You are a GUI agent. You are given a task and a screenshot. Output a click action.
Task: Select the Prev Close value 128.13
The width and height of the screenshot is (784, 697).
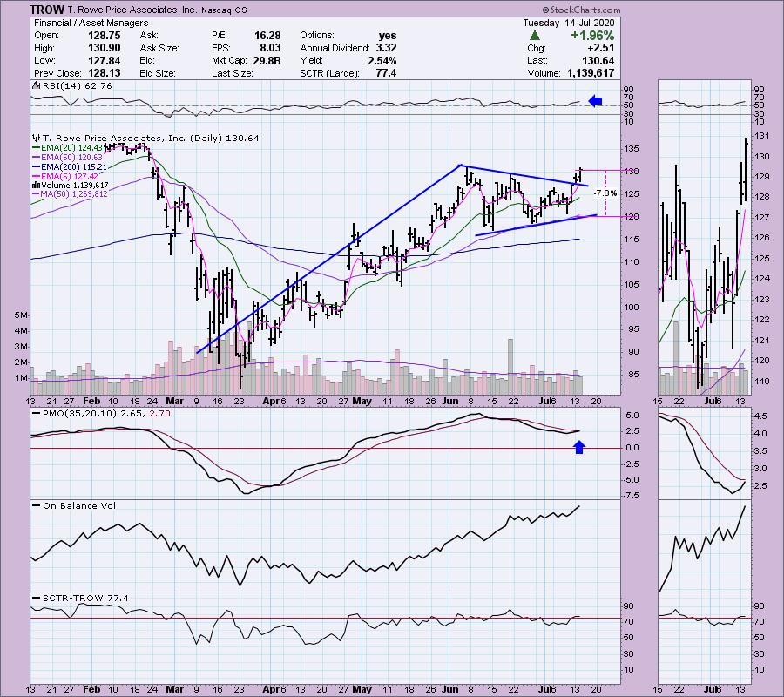105,73
